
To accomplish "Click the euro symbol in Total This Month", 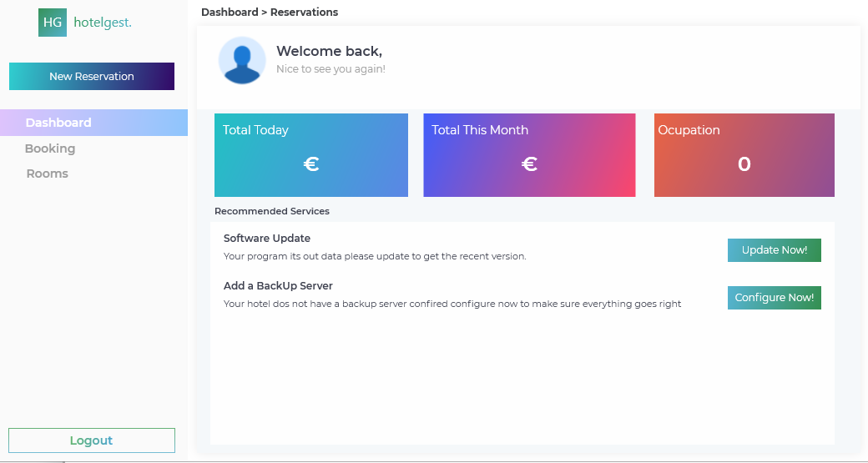I will (x=529, y=164).
